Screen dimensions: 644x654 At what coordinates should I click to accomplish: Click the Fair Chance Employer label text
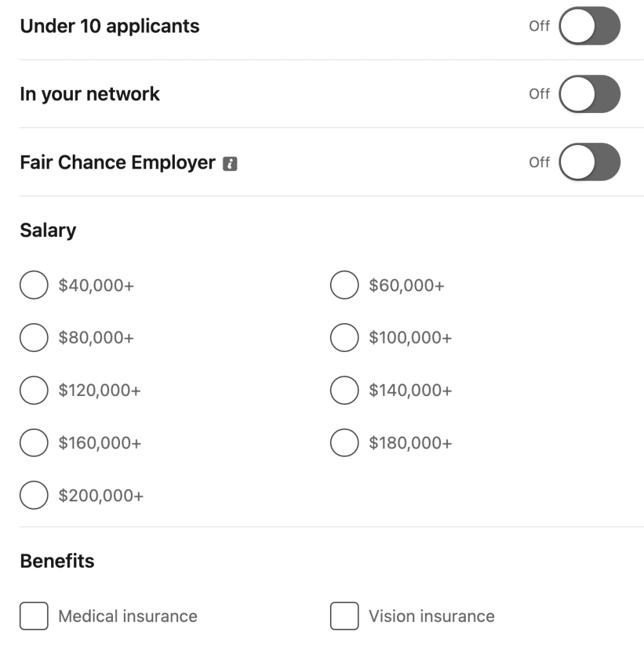[x=117, y=162]
